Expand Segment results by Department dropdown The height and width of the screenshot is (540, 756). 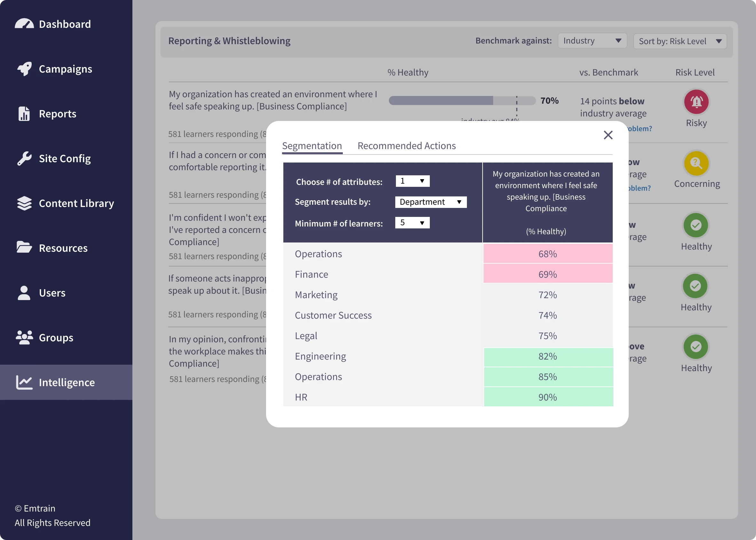(431, 202)
